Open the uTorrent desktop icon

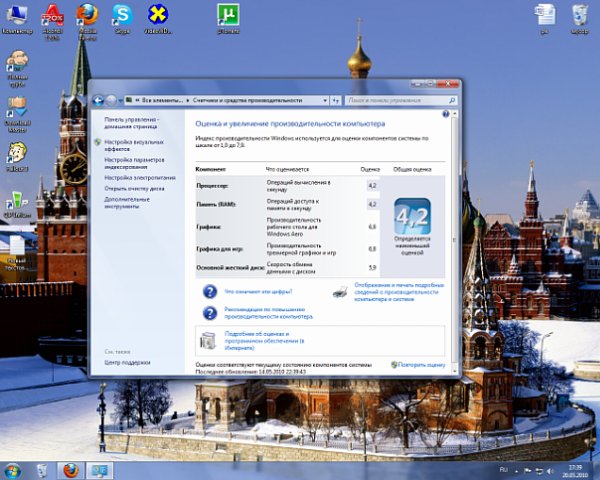228,19
